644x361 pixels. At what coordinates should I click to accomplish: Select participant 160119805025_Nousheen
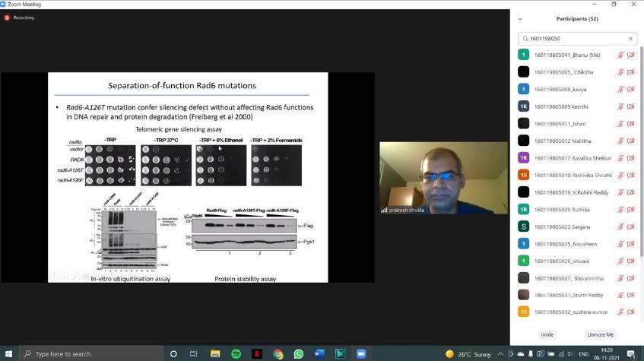point(576,244)
